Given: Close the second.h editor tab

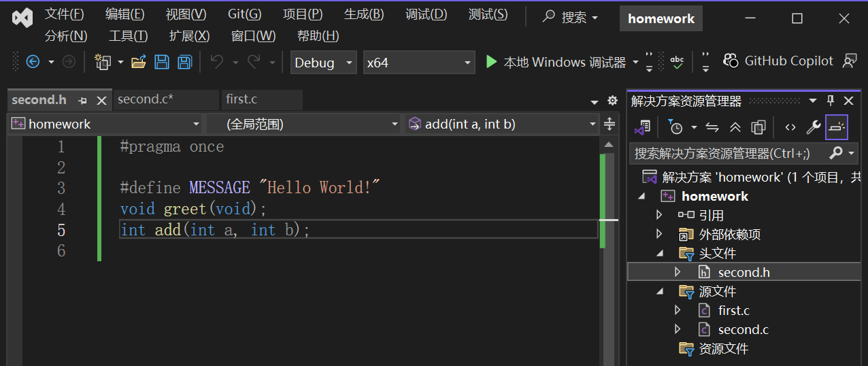Looking at the screenshot, I should [101, 100].
